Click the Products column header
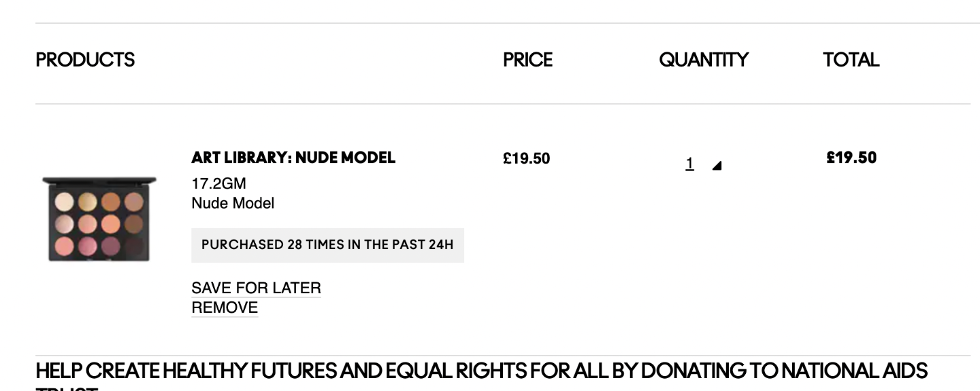The height and width of the screenshot is (391, 980). 85,60
